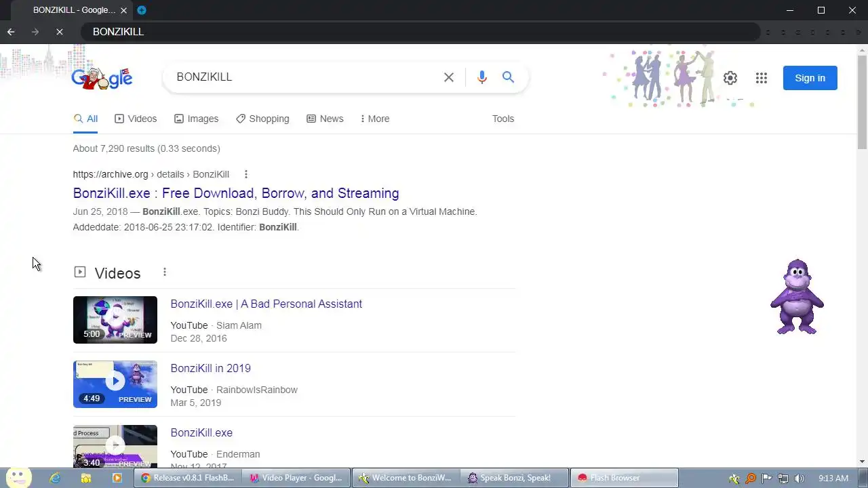Click the About 7,290 results text
This screenshot has height=488, width=868.
(x=146, y=148)
